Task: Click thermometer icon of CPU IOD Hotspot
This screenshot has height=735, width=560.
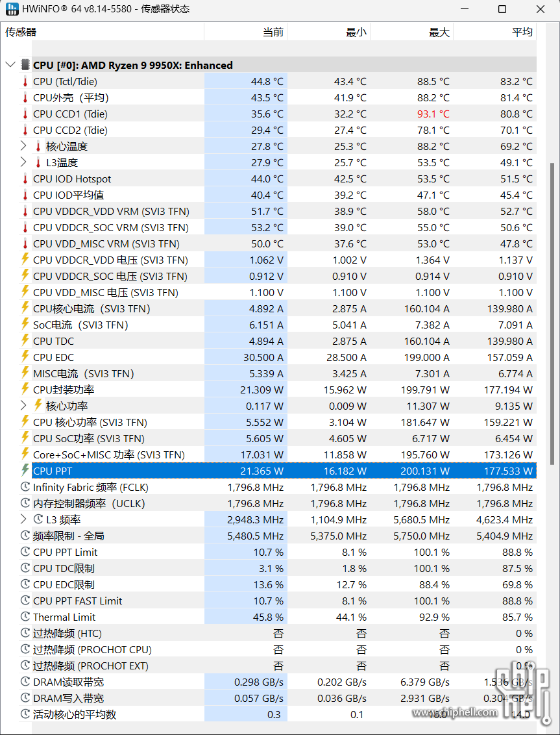Action: tap(25, 179)
